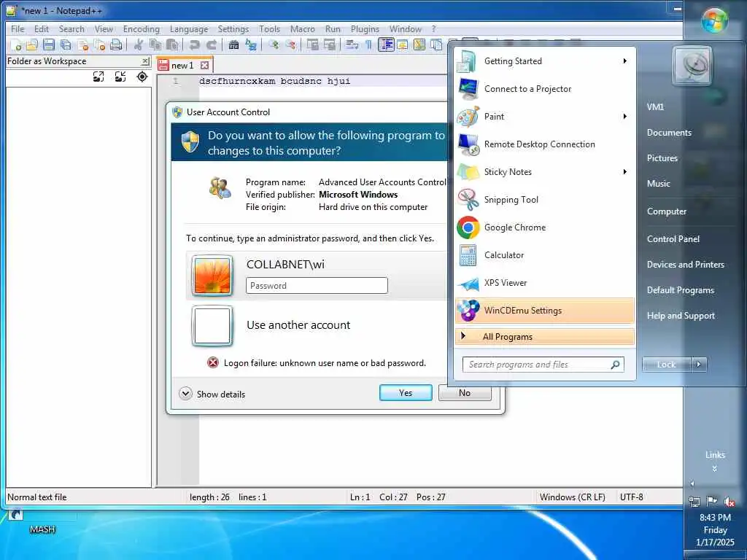Click the synchronize vertical scrolling icon
This screenshot has height=560, width=747.
coord(312,44)
